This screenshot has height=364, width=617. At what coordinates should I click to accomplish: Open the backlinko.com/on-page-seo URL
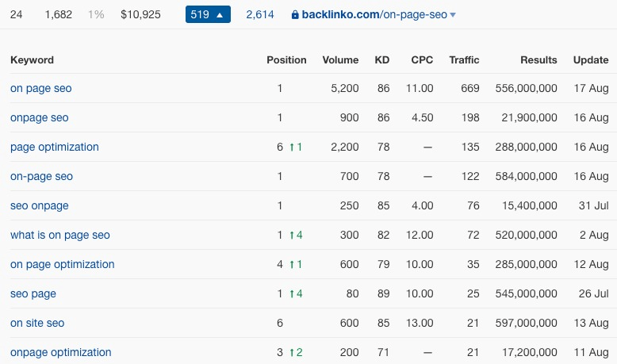[374, 14]
